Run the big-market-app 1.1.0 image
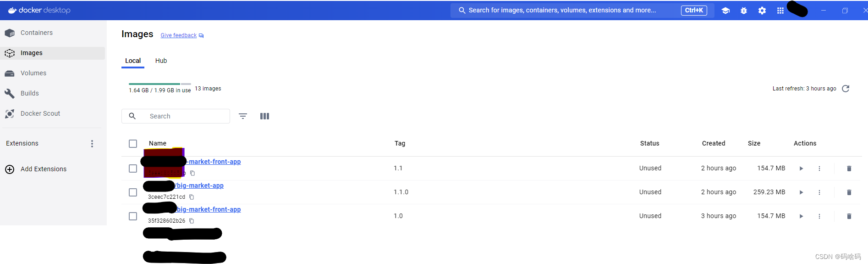Viewport: 868px width, 264px height. [801, 192]
